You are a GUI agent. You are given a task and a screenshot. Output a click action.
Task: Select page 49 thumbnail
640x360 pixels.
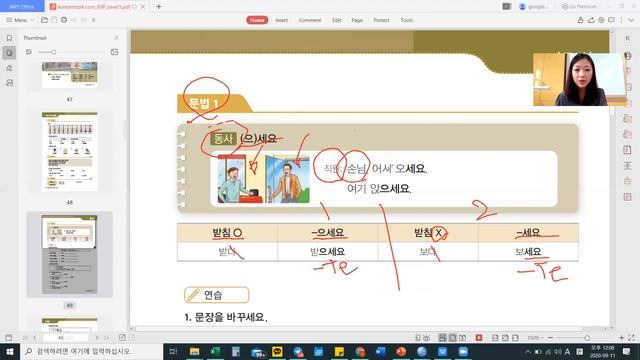pyautogui.click(x=69, y=254)
